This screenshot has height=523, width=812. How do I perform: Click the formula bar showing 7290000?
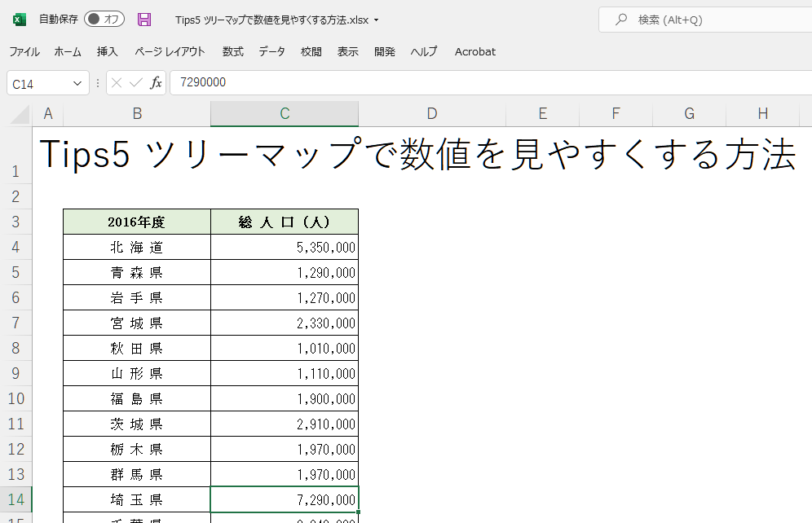489,82
